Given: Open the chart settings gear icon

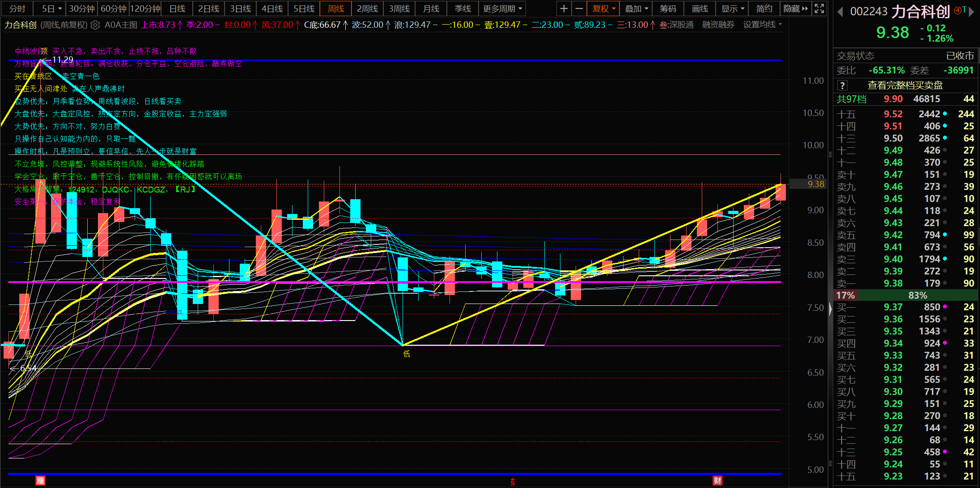Looking at the screenshot, I should pos(95,25).
